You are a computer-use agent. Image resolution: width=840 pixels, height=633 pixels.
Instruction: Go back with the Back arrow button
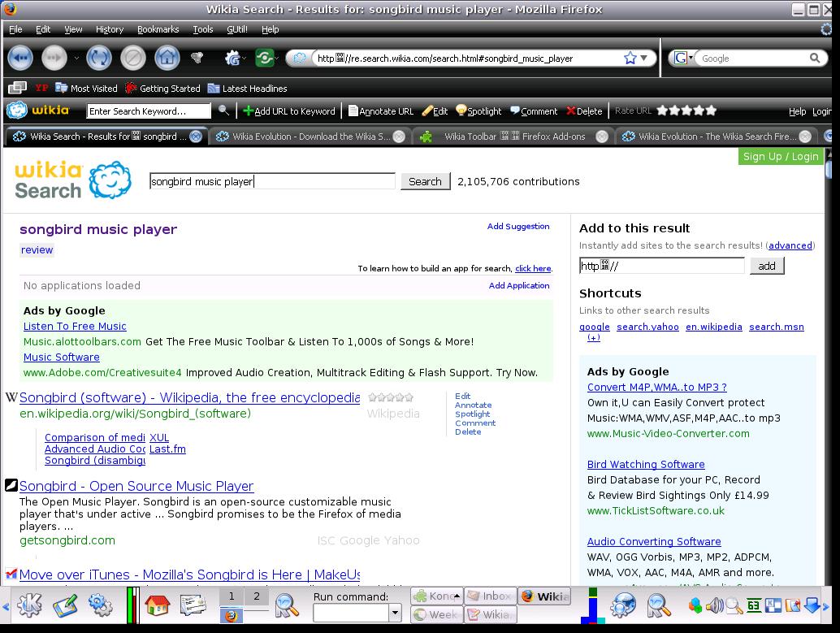[x=20, y=58]
